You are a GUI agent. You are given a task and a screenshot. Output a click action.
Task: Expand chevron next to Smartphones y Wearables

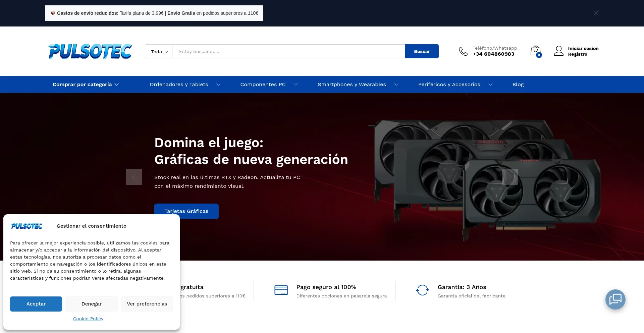[396, 85]
